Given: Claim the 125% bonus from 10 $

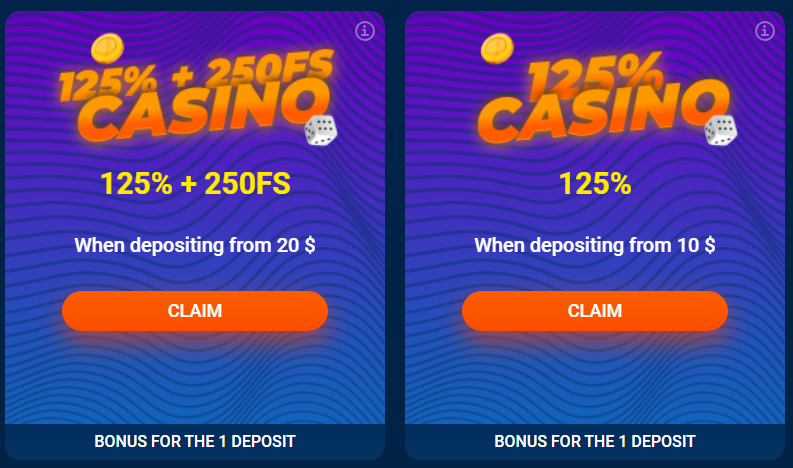Looking at the screenshot, I should pyautogui.click(x=595, y=311).
